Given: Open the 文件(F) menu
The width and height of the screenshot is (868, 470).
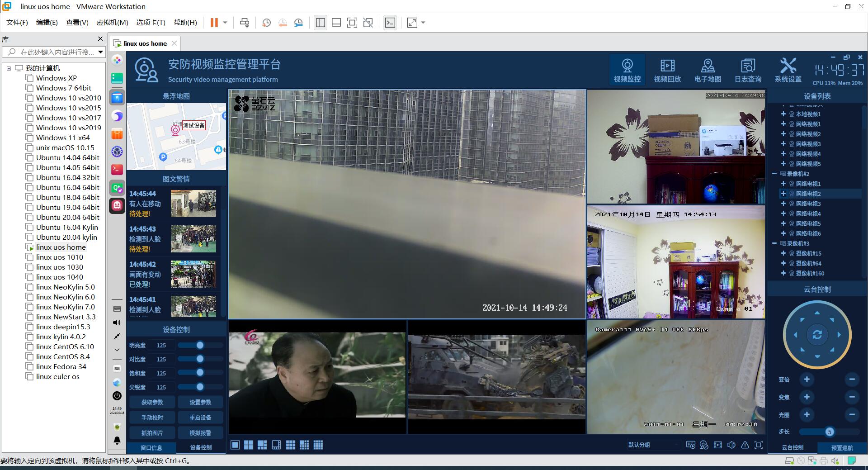Looking at the screenshot, I should coord(17,23).
